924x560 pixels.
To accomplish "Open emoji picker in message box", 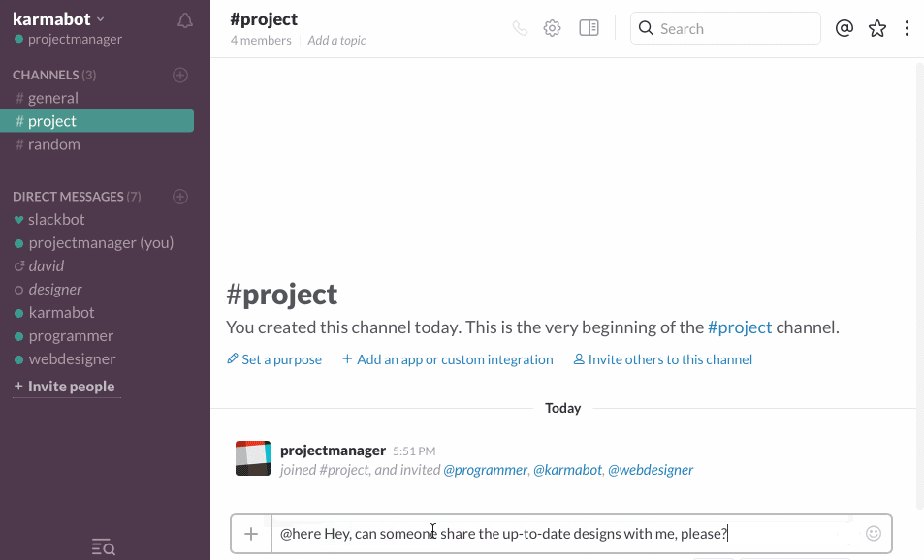I will point(874,533).
